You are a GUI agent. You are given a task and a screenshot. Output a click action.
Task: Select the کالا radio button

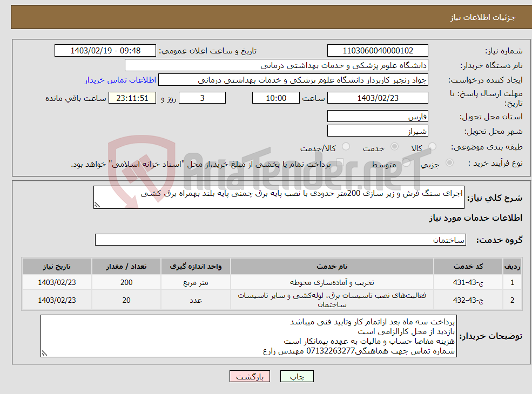coord(432,147)
